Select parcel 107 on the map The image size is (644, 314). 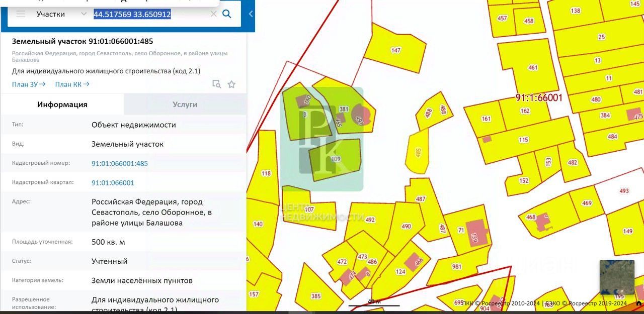(x=309, y=210)
